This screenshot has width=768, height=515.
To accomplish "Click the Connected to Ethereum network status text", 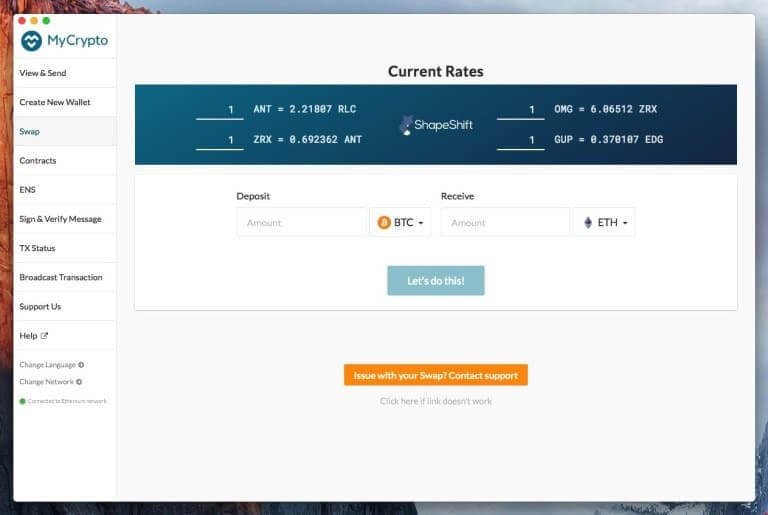I will pyautogui.click(x=67, y=401).
